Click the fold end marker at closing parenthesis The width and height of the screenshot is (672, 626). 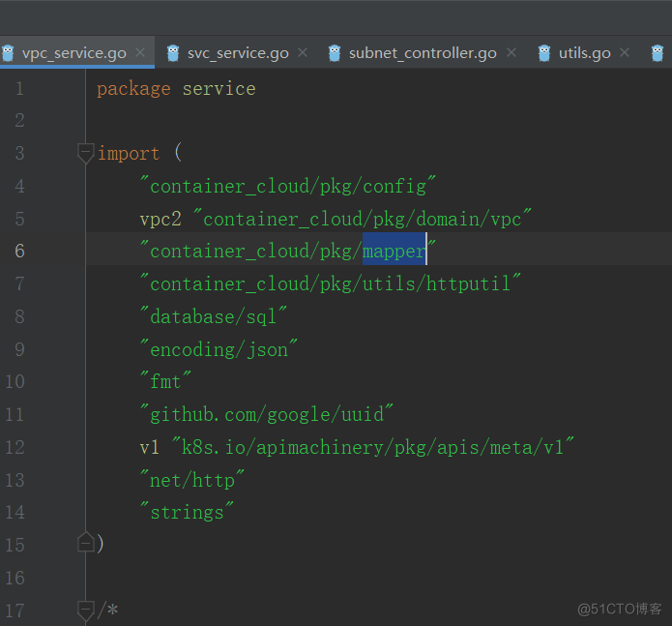coord(85,544)
